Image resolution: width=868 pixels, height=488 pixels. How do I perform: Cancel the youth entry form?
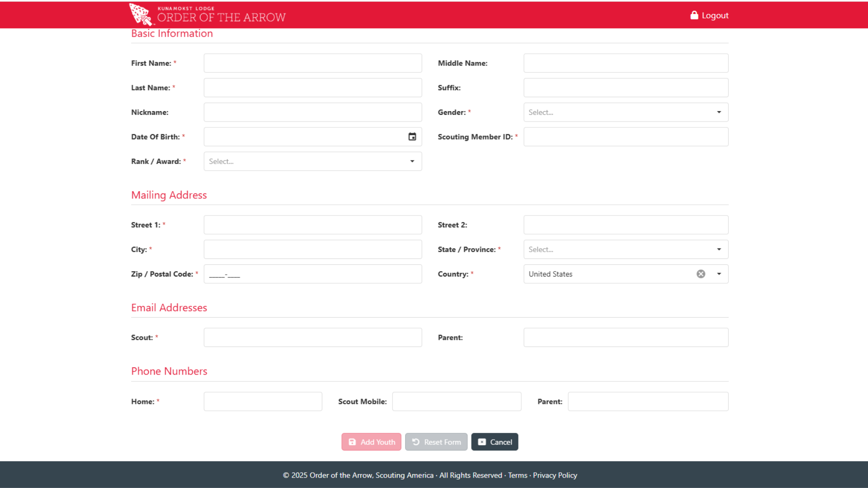point(495,442)
